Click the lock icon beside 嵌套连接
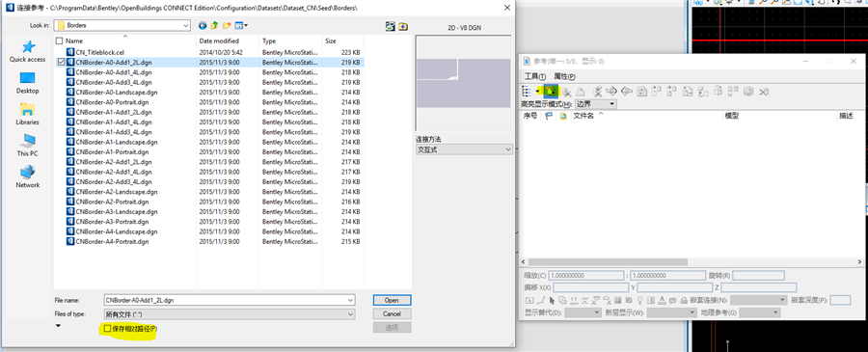 [x=684, y=300]
